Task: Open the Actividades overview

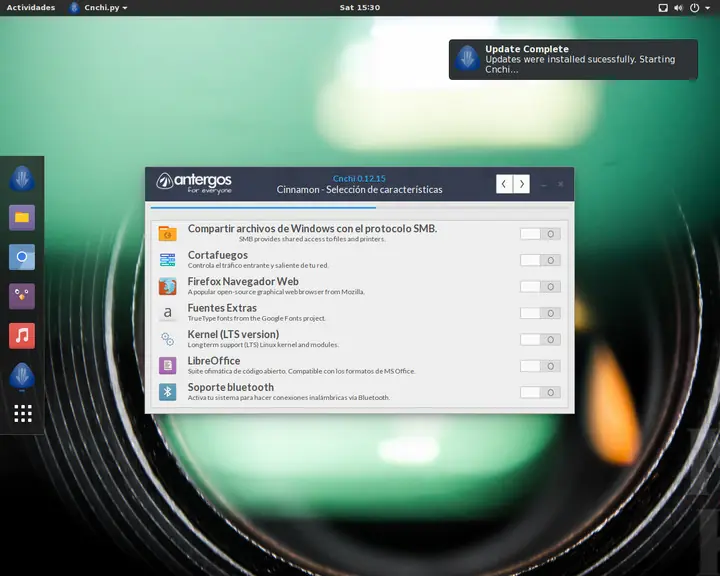Action: [31, 8]
